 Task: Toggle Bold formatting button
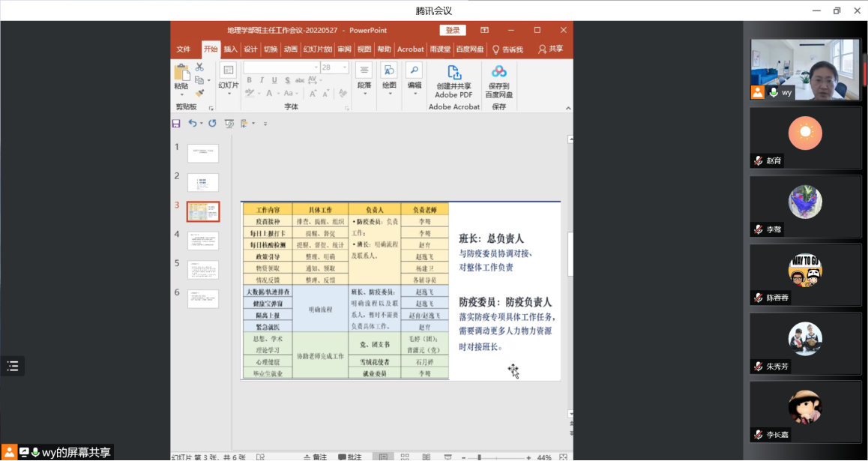pyautogui.click(x=248, y=81)
